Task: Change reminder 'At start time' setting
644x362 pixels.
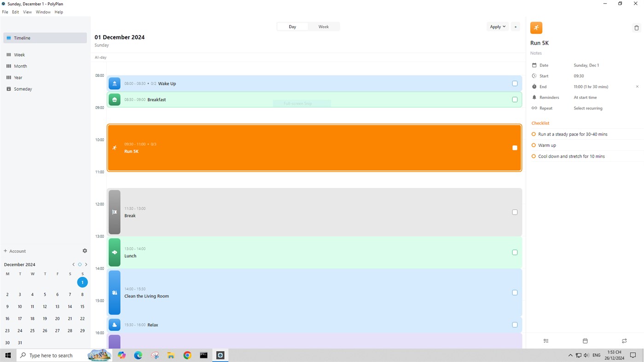Action: tap(585, 98)
